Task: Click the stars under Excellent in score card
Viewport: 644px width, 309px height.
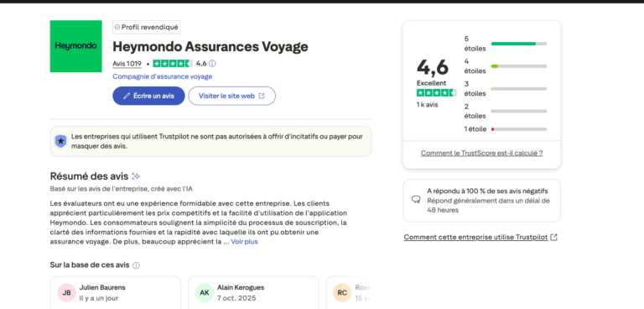Action: [436, 92]
